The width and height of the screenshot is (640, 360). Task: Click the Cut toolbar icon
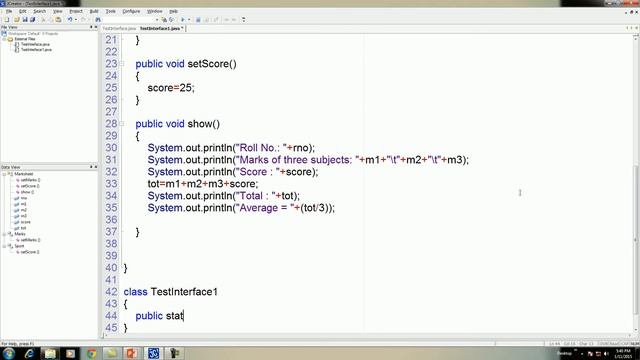(x=43, y=20)
